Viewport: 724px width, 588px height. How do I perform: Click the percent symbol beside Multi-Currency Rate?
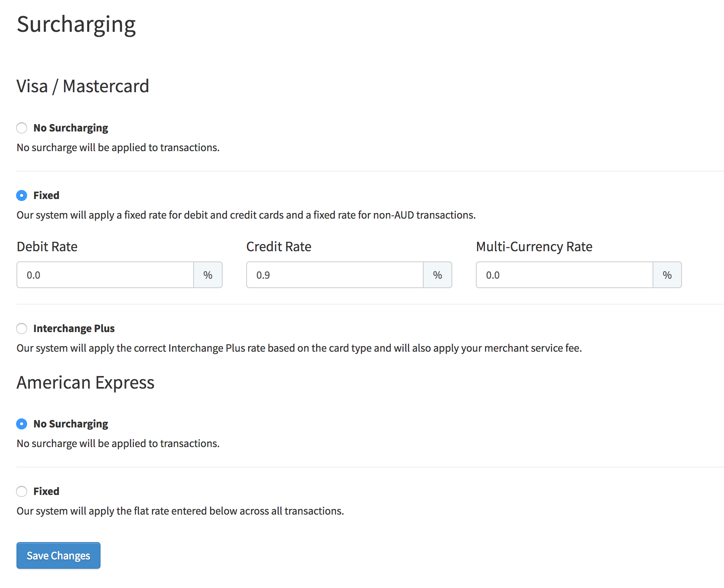[667, 275]
